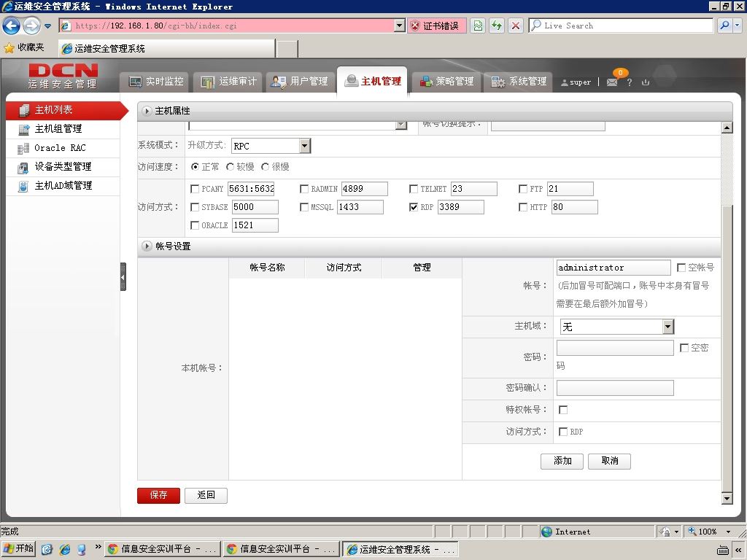
Task: Check the PCANY access checkbox
Action: click(x=194, y=189)
